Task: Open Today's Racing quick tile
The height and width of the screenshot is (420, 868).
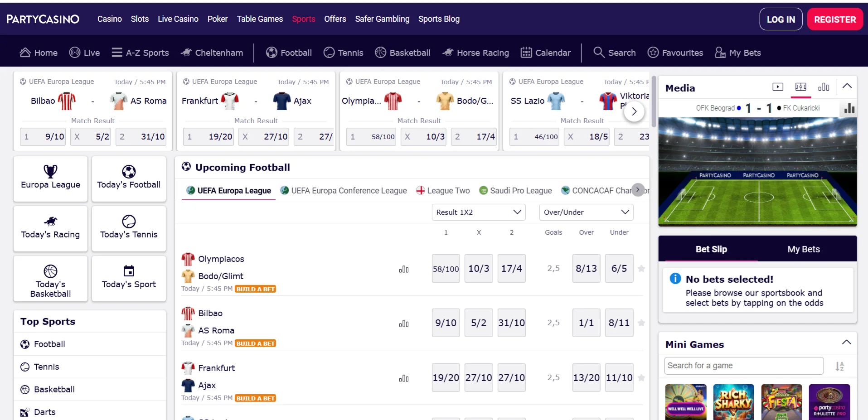Action: coord(50,229)
